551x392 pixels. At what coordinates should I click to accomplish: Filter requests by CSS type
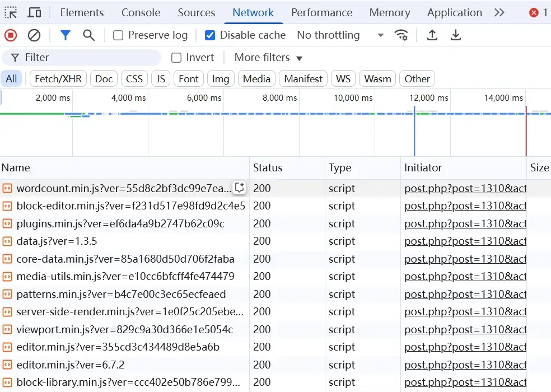(134, 79)
